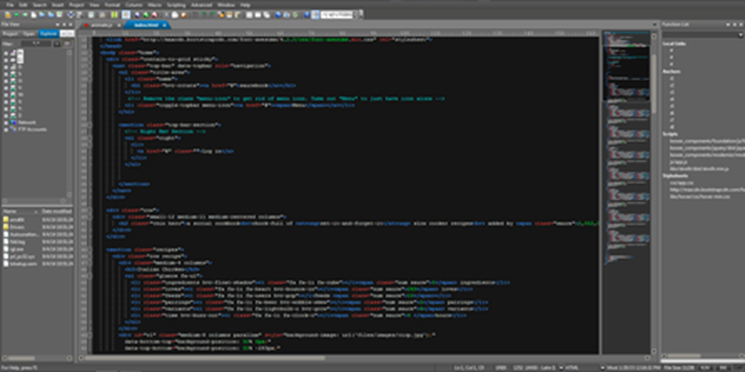745x372 pixels.
Task: Sort file list by Date modified column
Action: pos(57,211)
